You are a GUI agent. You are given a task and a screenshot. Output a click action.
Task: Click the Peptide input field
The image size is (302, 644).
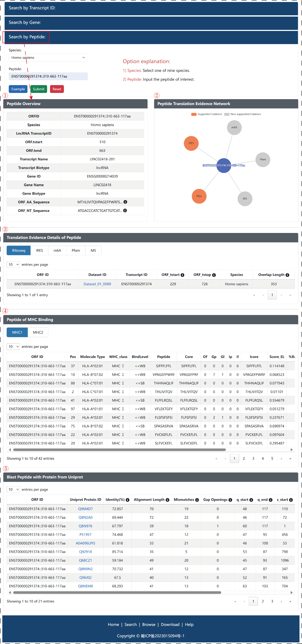(x=48, y=76)
